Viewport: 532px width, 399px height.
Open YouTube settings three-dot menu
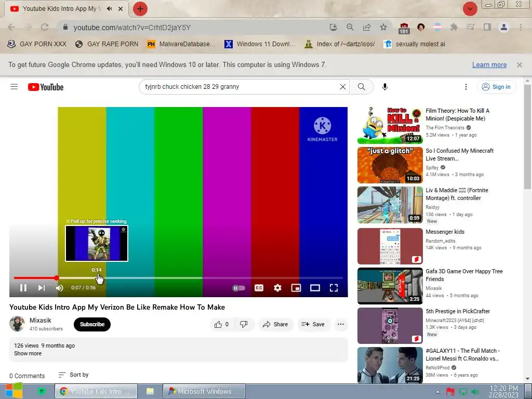tap(466, 87)
